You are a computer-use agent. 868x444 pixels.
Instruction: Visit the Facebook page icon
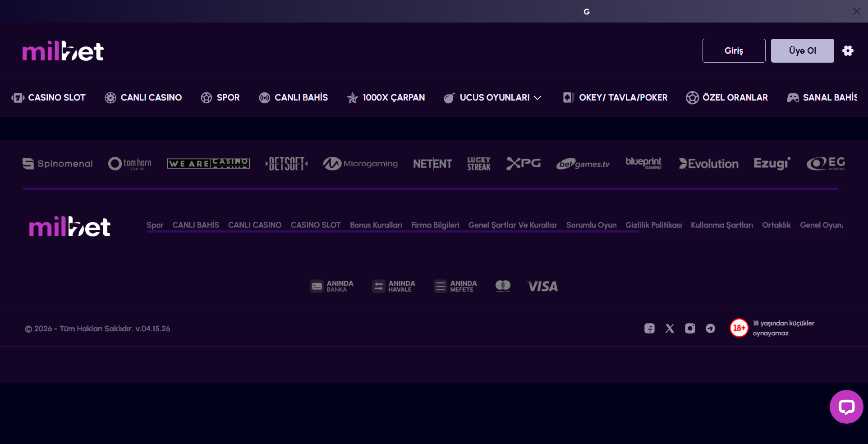(x=649, y=329)
